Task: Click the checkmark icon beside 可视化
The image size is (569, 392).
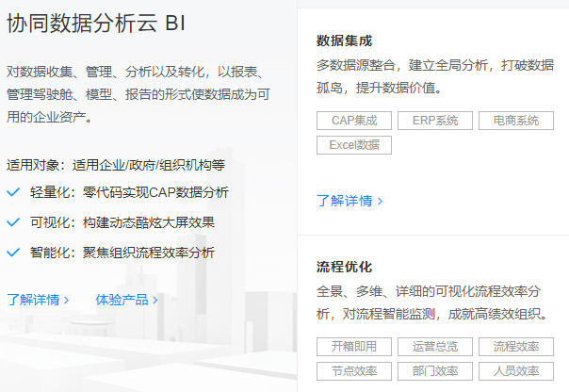Action: coord(12,222)
